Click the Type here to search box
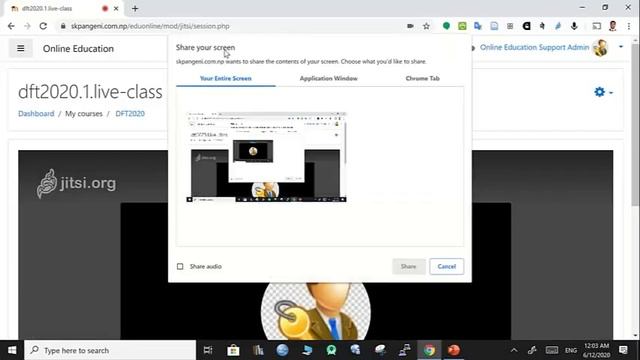This screenshot has width=640, height=360. tap(110, 350)
